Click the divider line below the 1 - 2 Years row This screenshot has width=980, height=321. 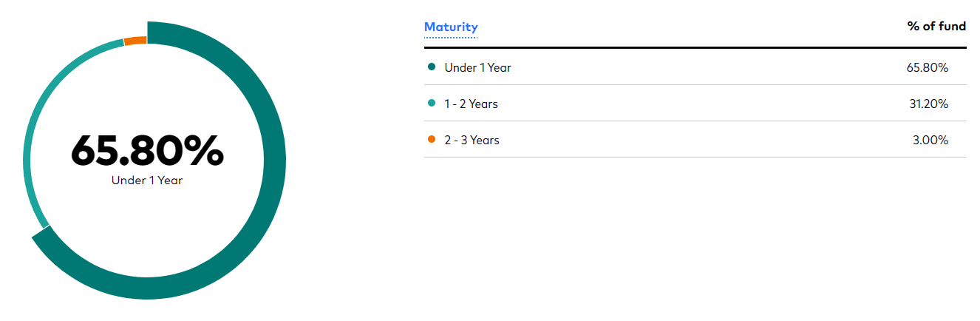coord(695,121)
